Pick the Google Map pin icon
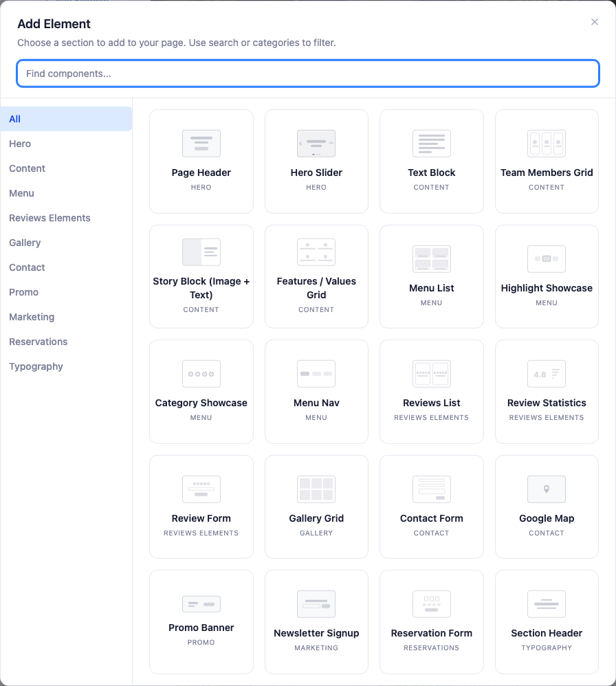616x686 pixels. [547, 489]
